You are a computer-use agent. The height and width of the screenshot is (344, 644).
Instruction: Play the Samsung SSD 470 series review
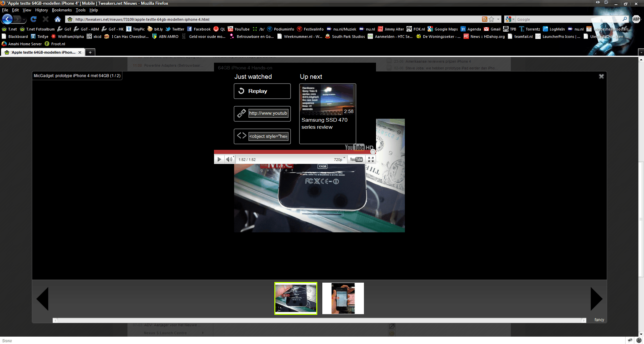click(327, 114)
